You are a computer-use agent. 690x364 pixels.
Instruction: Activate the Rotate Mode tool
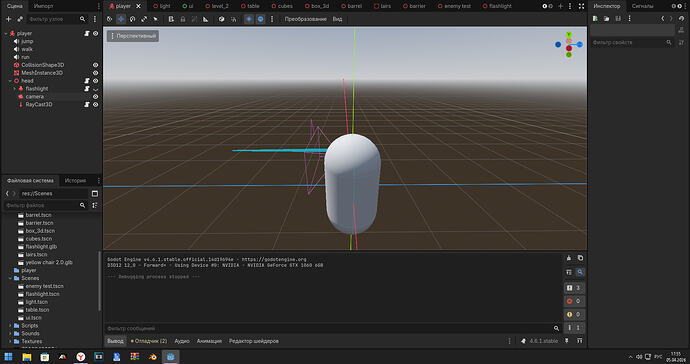(132, 19)
